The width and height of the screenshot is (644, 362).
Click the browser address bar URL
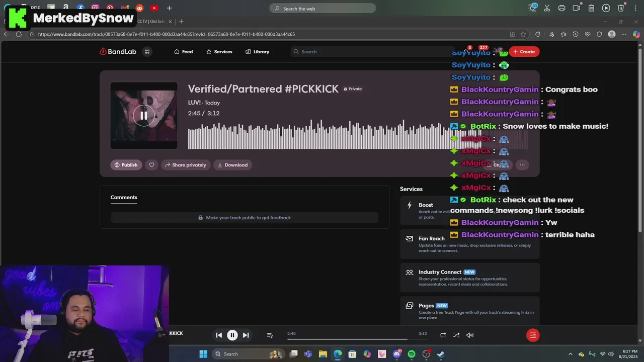pos(166,34)
